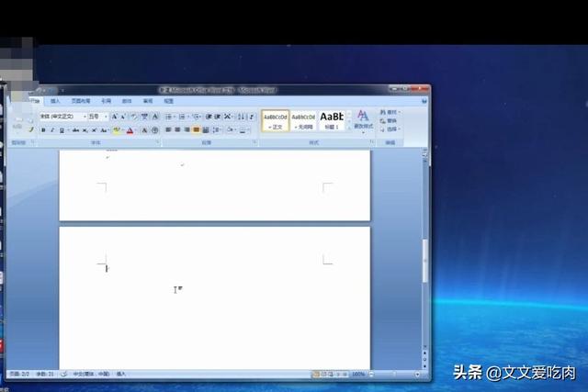
Task: Open the References ribbon tab
Action: click(x=107, y=101)
